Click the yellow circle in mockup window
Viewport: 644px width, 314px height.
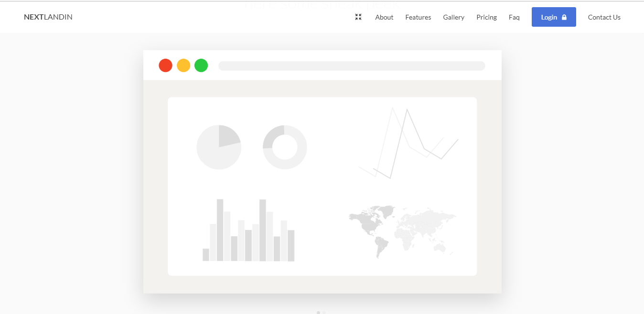(x=183, y=65)
